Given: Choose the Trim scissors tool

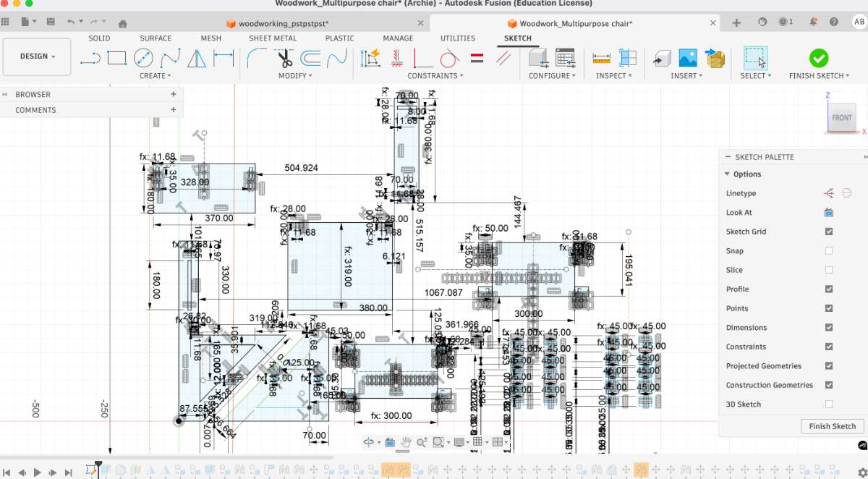Looking at the screenshot, I should (x=284, y=58).
